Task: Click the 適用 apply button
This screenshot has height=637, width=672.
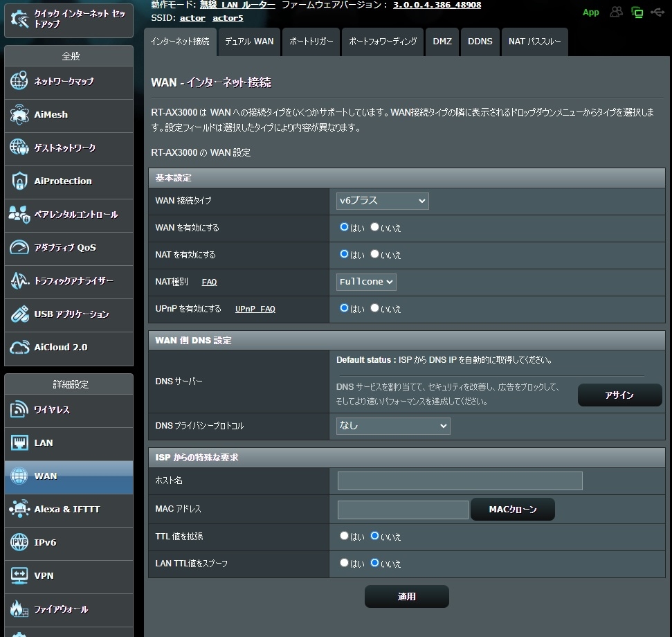Action: (x=407, y=596)
